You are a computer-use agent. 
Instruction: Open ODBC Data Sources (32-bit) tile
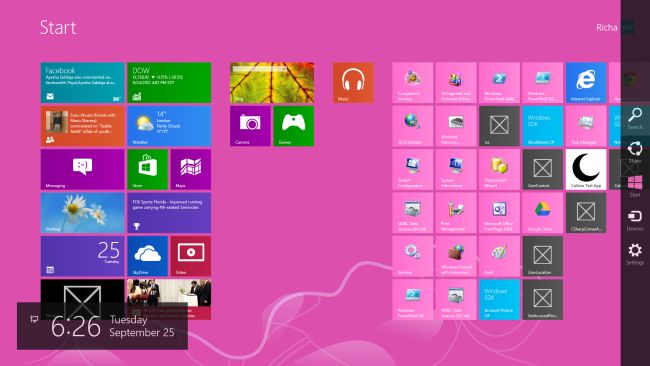[456, 299]
